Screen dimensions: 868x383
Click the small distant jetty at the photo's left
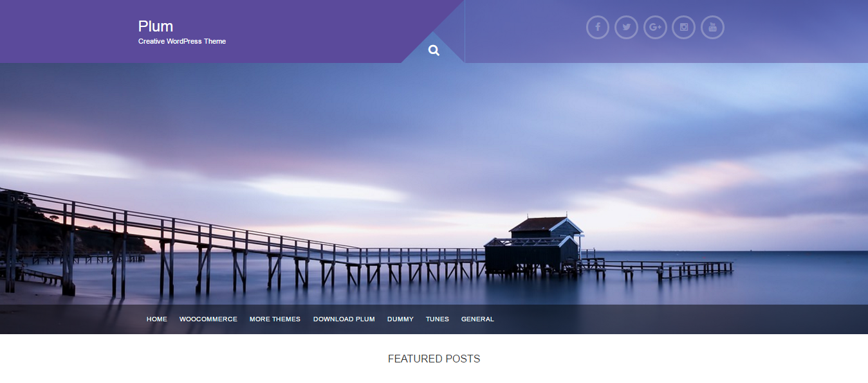(82, 258)
